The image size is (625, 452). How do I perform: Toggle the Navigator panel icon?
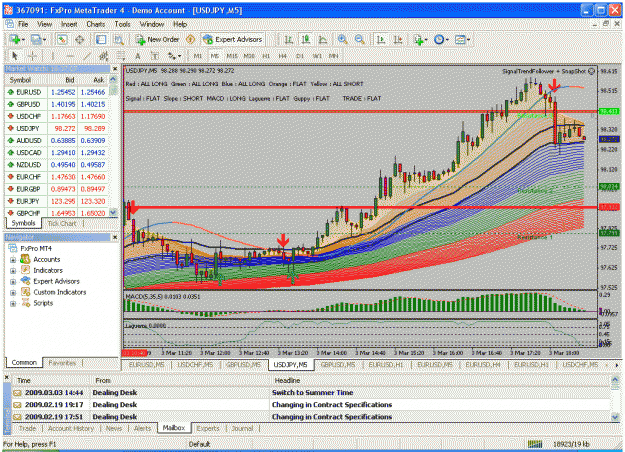(101, 39)
